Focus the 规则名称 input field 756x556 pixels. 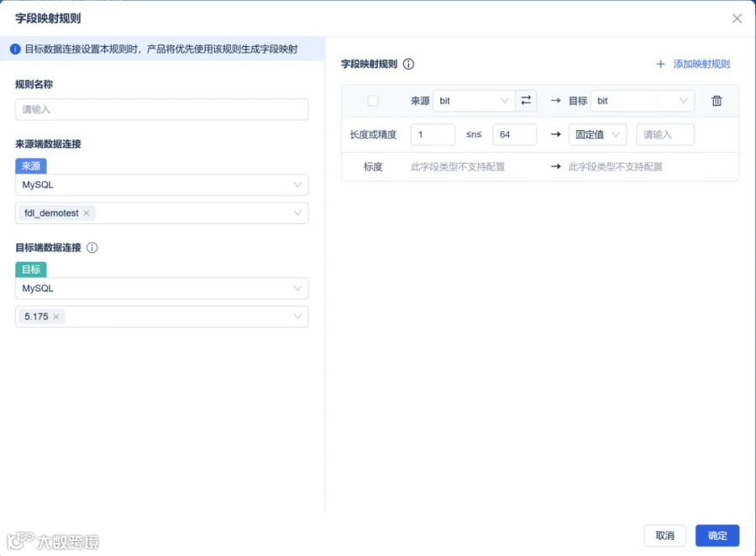[x=162, y=109]
